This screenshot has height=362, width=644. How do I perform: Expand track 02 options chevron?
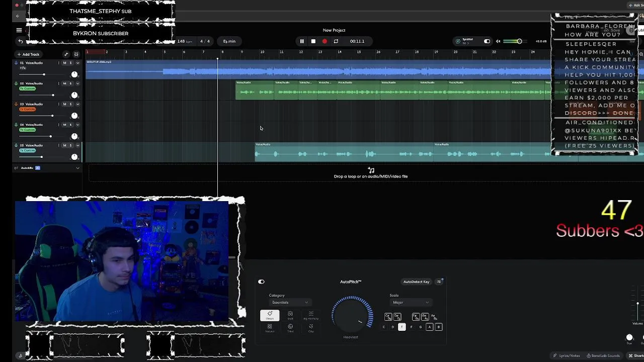pos(77,83)
